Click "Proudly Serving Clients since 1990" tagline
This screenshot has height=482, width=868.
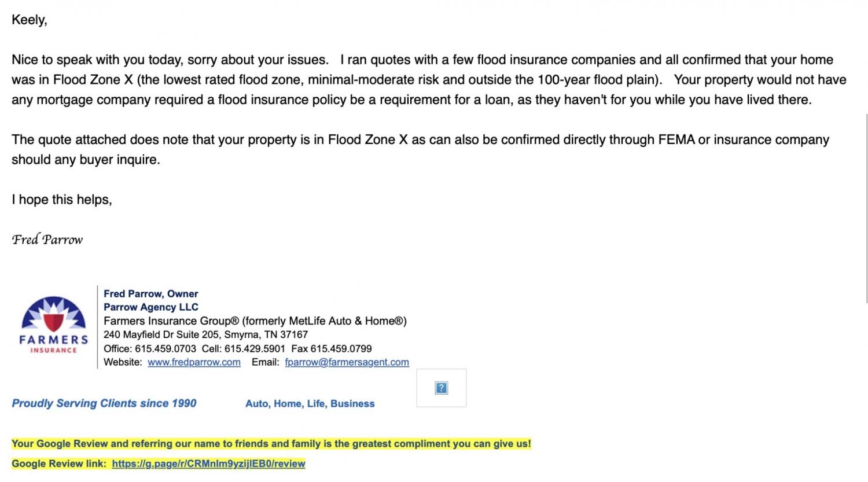click(104, 403)
